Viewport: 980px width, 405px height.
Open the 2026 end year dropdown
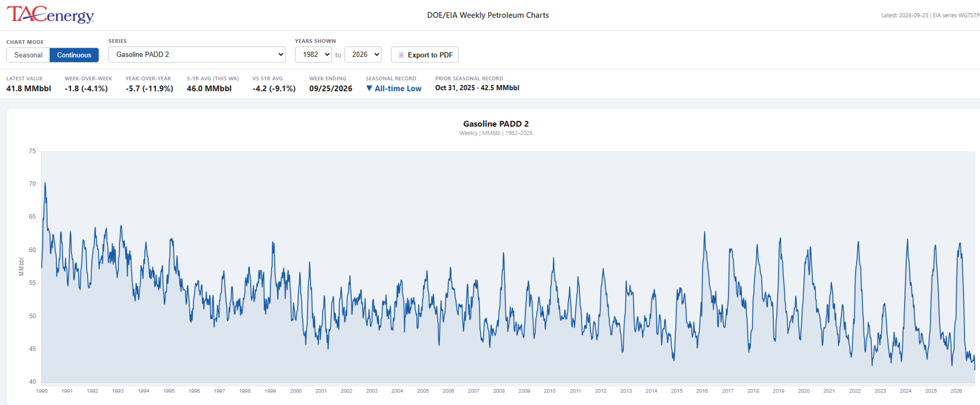pyautogui.click(x=363, y=54)
